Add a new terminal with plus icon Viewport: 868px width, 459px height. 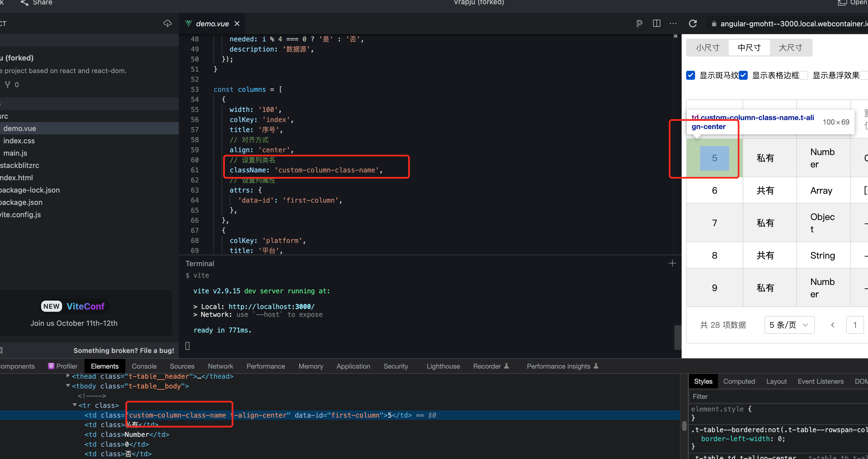coord(672,263)
